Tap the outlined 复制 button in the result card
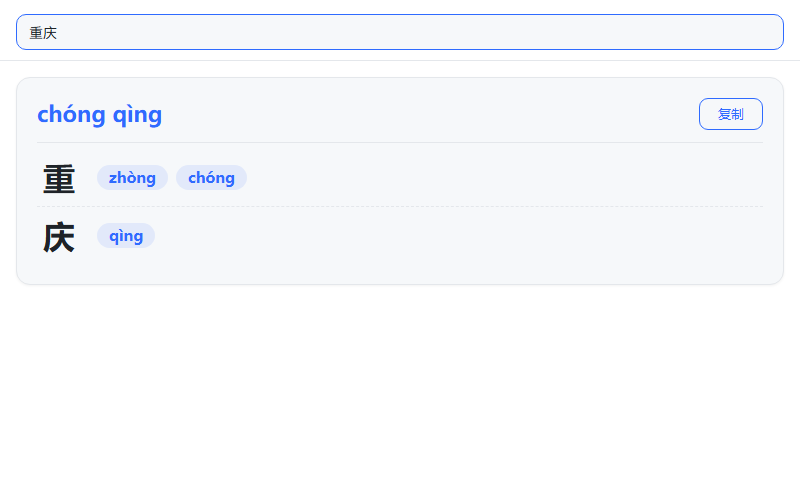 [x=731, y=114]
